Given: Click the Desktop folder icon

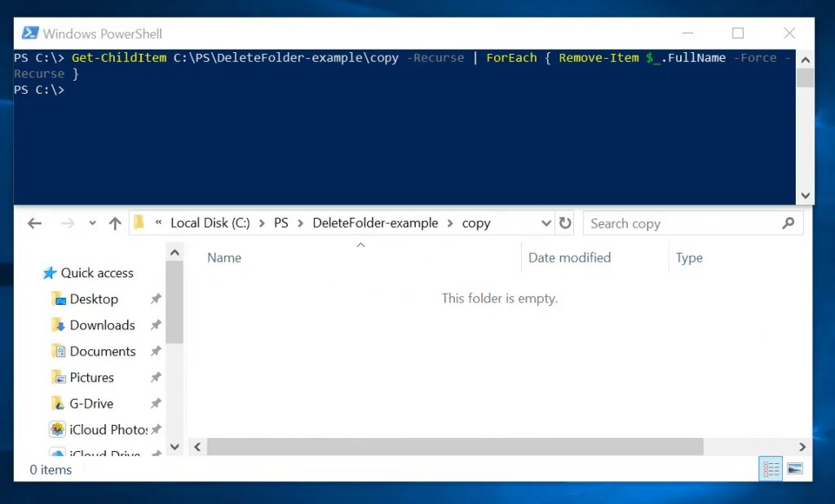Looking at the screenshot, I should click(x=58, y=298).
